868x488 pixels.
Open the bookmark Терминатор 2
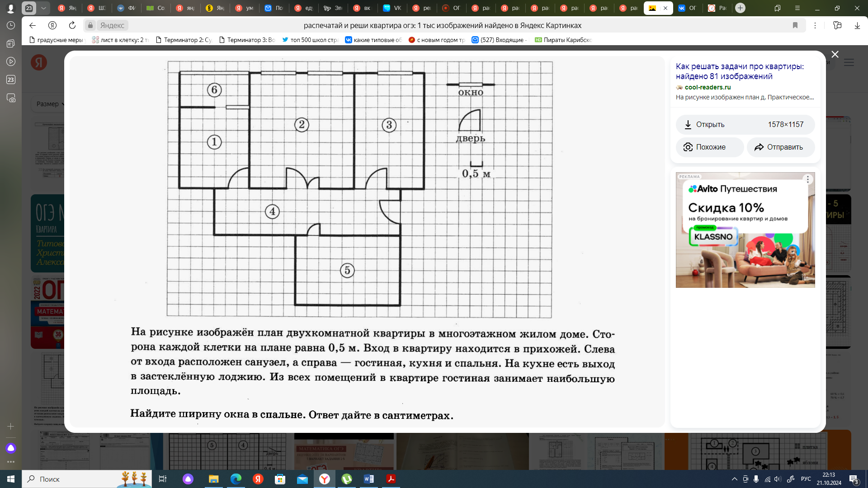point(184,40)
